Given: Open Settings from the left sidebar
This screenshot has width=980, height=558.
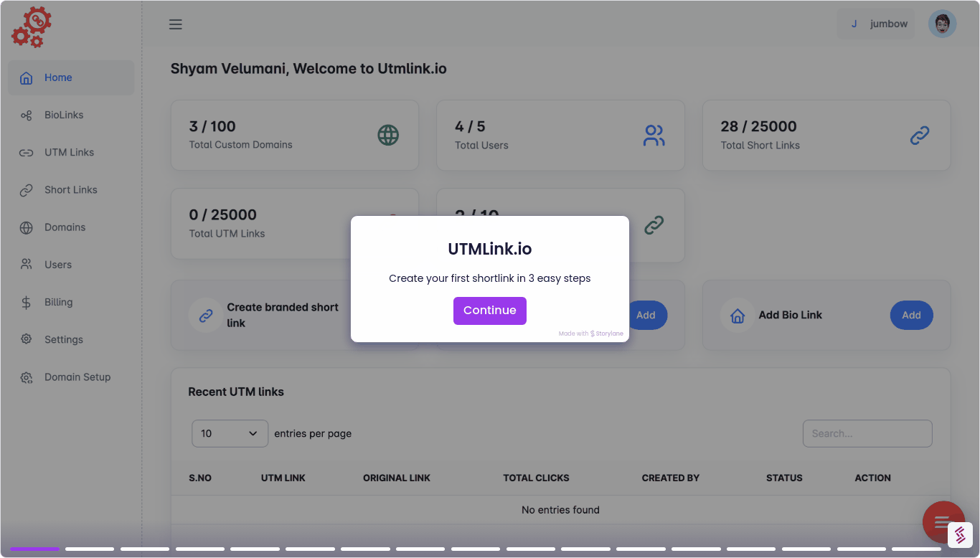Looking at the screenshot, I should [64, 339].
